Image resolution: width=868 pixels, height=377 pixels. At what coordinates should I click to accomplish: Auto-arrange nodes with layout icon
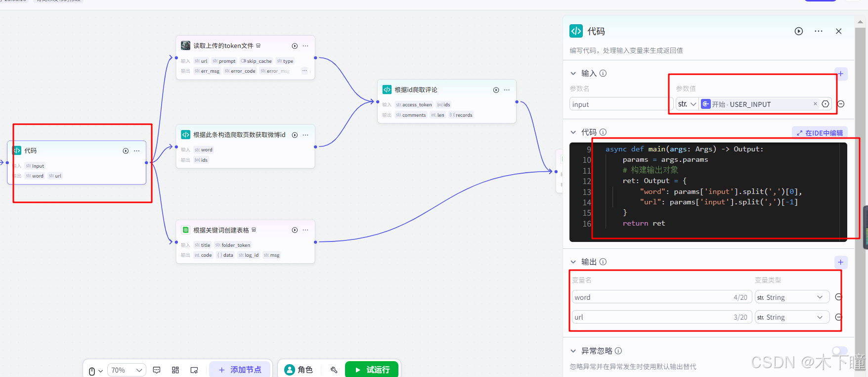coord(175,370)
